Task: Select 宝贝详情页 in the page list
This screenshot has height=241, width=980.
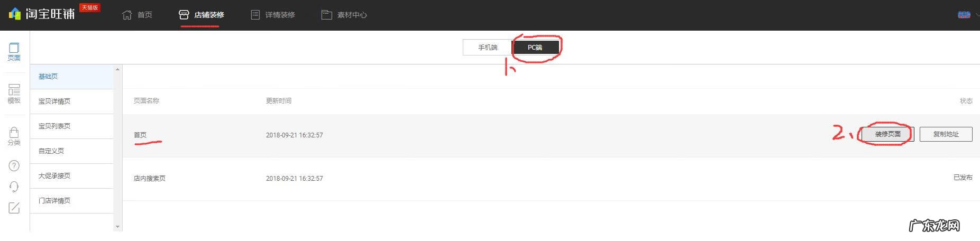Action: coord(71,101)
